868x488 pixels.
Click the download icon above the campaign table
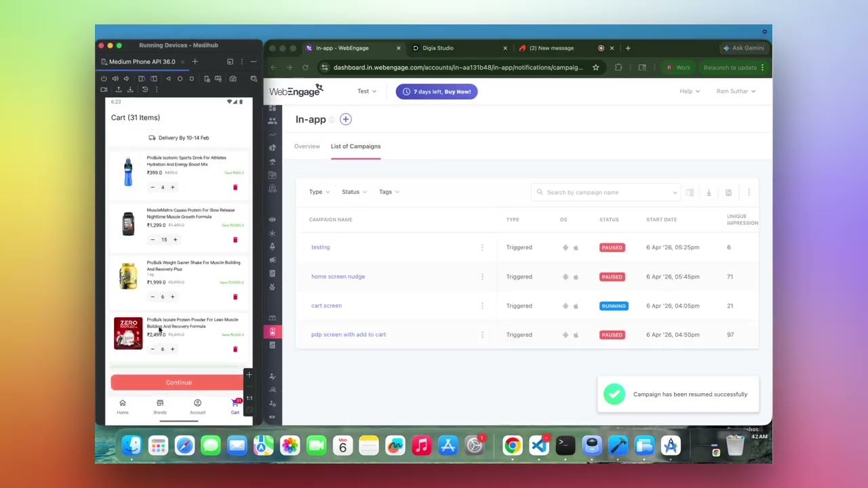pos(709,192)
